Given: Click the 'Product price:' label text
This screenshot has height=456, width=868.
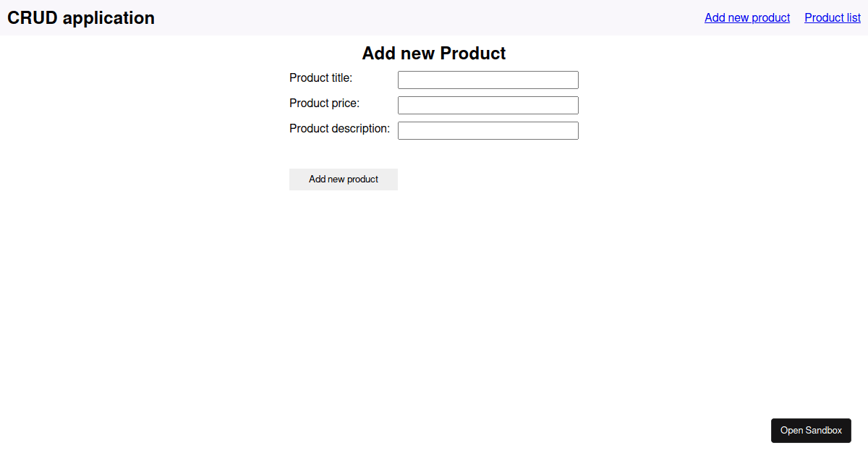Looking at the screenshot, I should coord(325,104).
